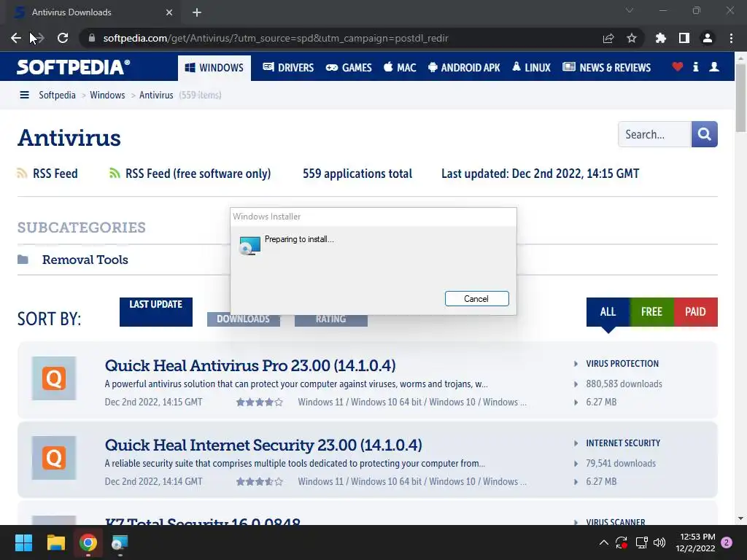Click the Softpedia breadcrumb link
Screen dimensions: 747x560
(x=57, y=95)
